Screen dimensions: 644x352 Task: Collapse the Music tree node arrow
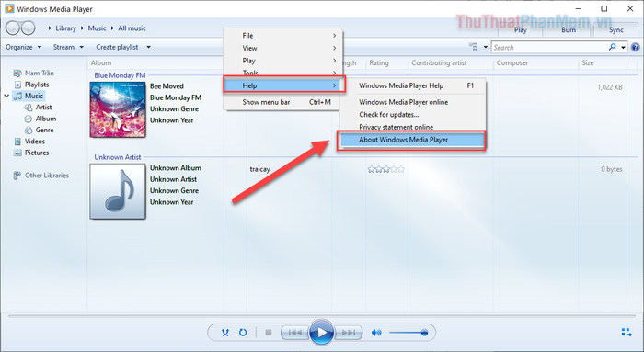click(x=6, y=96)
